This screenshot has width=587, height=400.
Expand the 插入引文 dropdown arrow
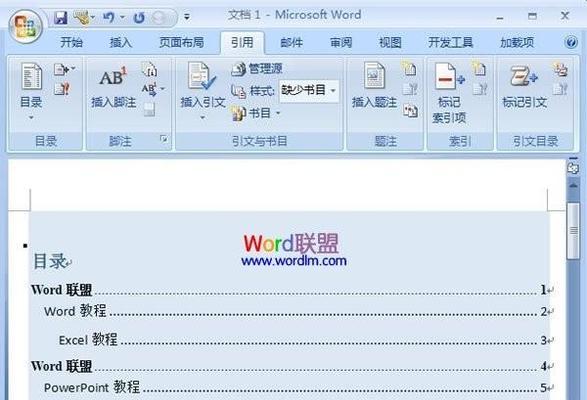[x=203, y=118]
